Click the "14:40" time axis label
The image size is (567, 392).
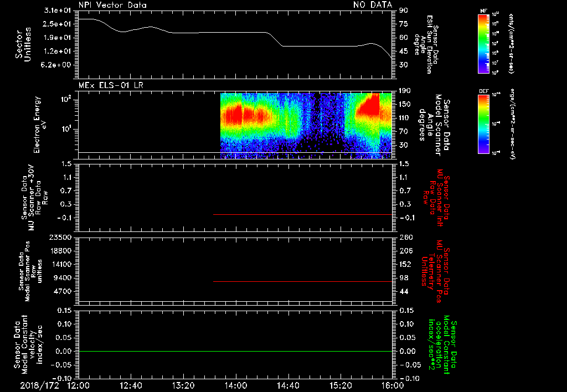tap(288, 385)
